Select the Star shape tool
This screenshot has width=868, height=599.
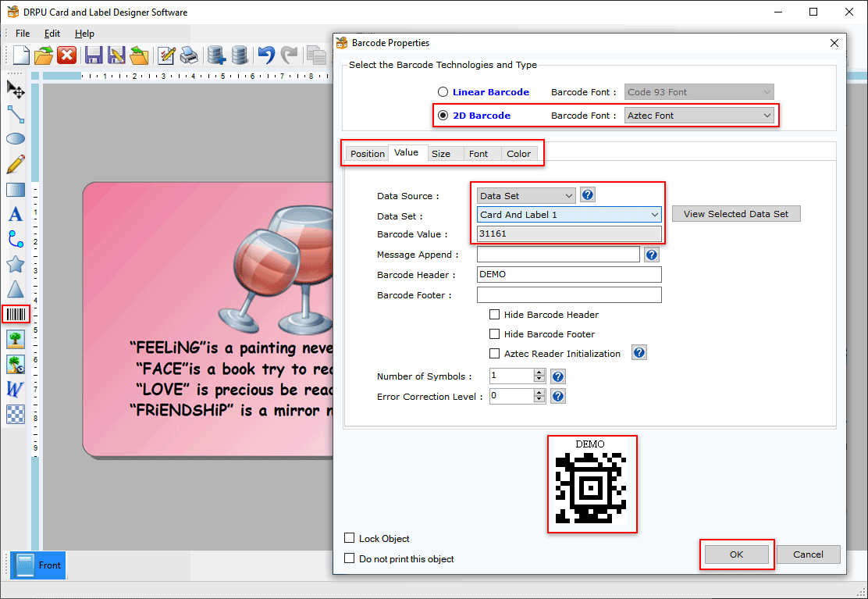click(16, 264)
